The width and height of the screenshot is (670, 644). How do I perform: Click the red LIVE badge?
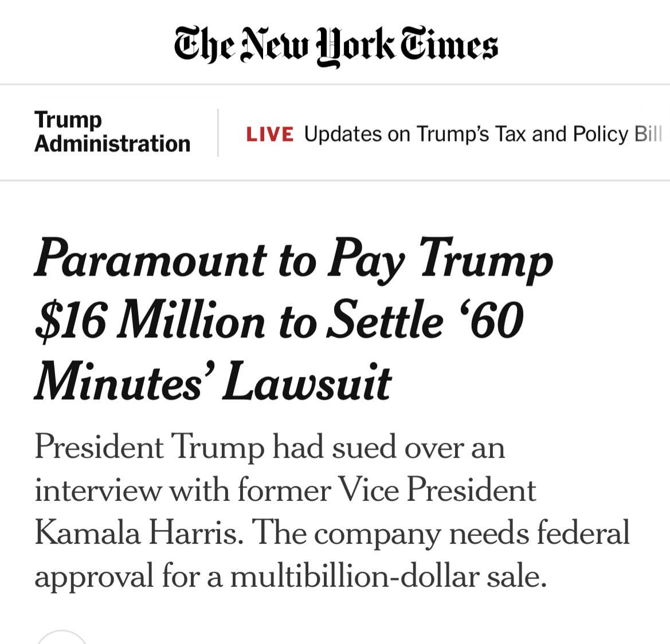pyautogui.click(x=269, y=134)
